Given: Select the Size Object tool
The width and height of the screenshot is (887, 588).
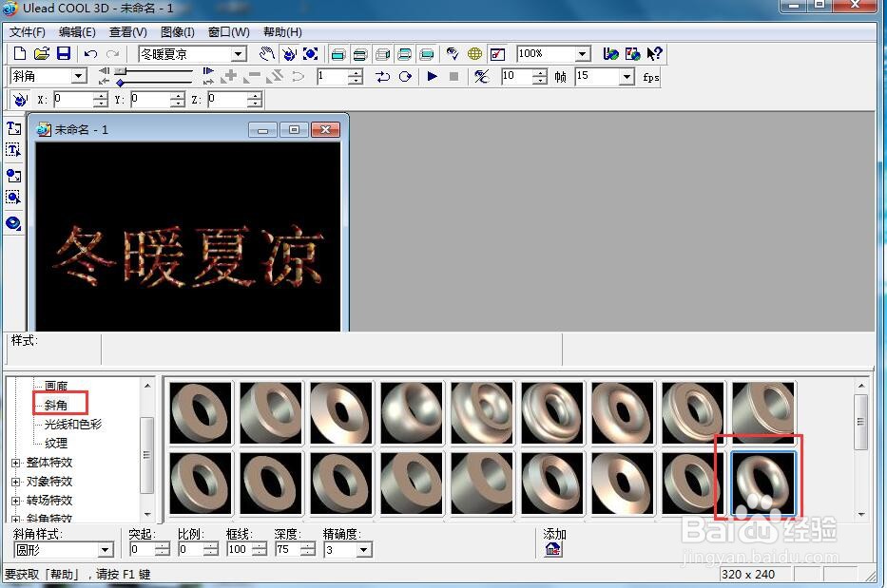Looking at the screenshot, I should click(311, 54).
